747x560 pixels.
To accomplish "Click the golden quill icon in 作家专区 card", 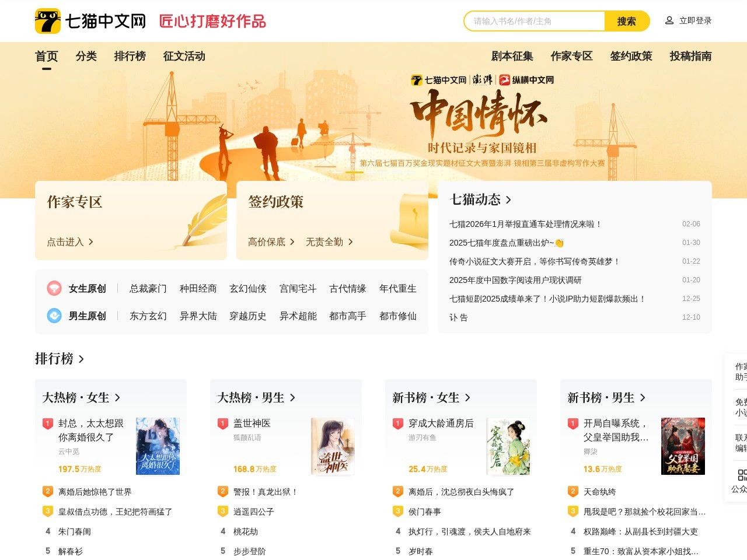I will click(207, 219).
